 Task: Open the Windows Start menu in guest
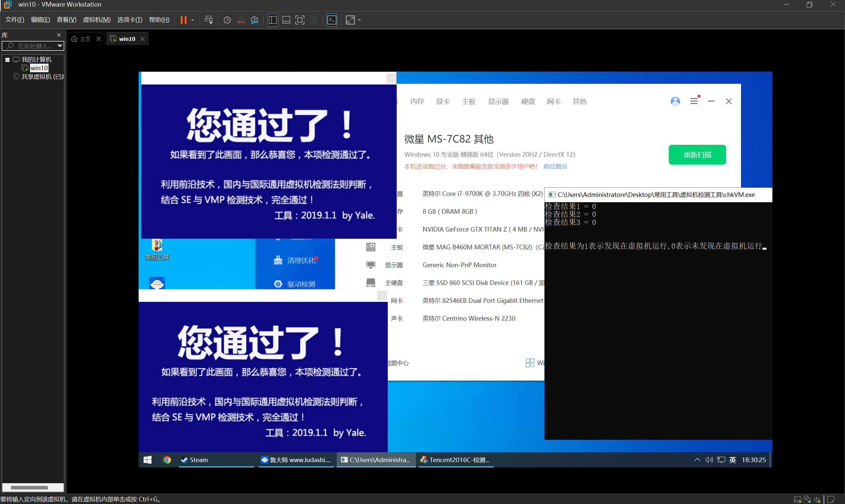148,459
